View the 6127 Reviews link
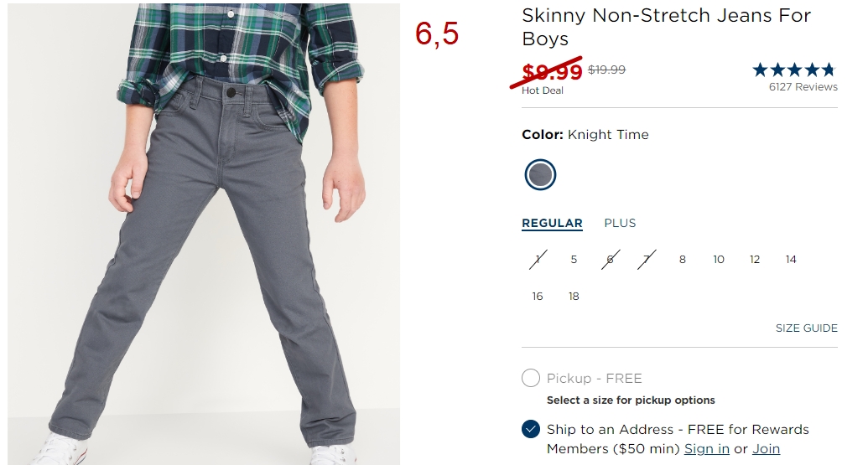Screen dimensions: 868x465 (x=803, y=87)
